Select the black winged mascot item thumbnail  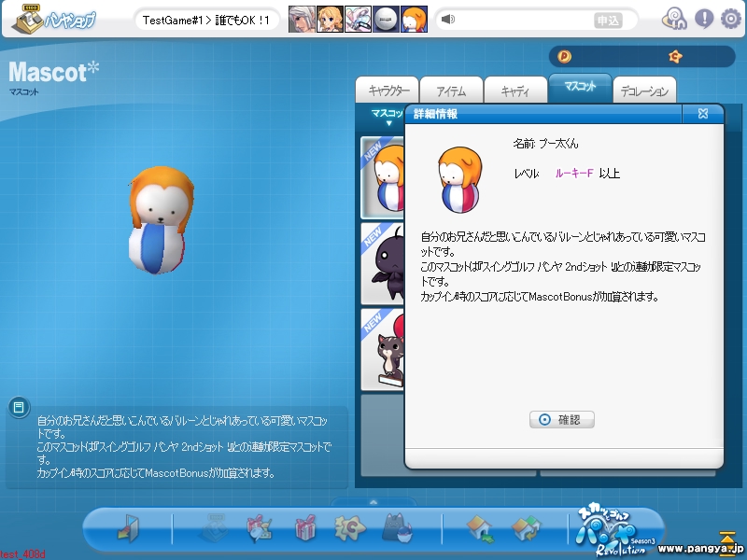383,263
